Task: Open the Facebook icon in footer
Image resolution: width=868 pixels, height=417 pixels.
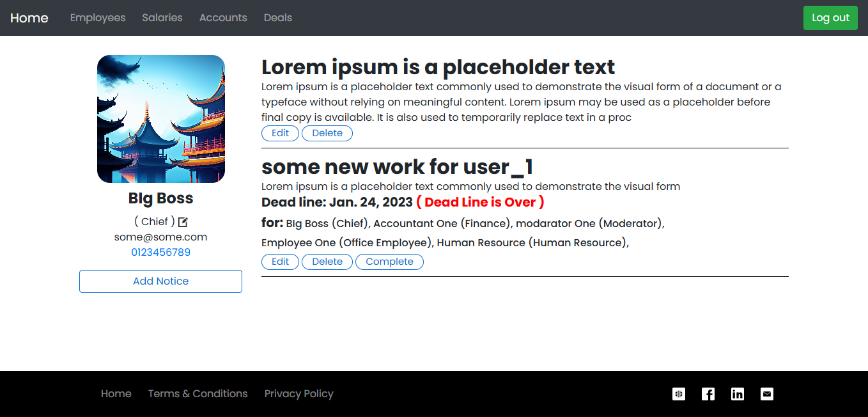Action: tap(708, 394)
